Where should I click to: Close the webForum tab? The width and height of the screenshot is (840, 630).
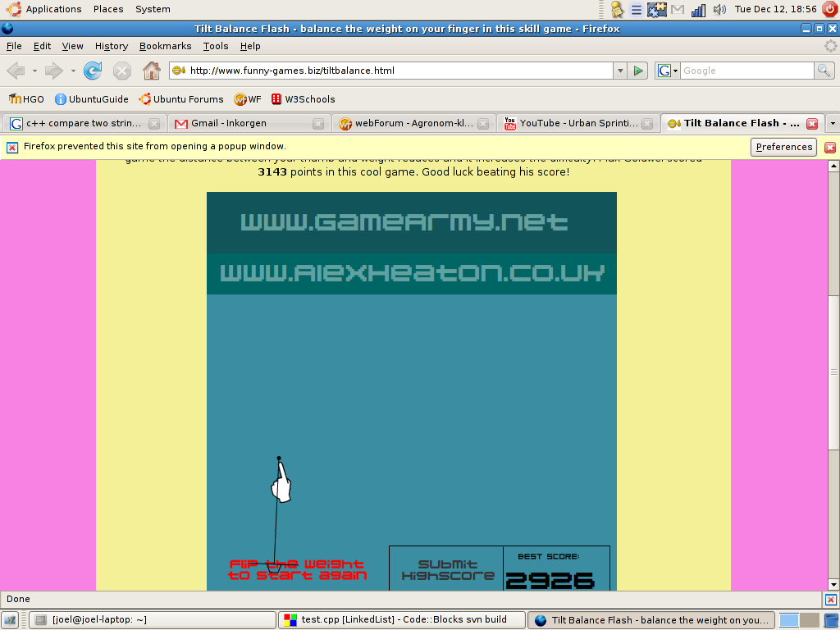(483, 124)
